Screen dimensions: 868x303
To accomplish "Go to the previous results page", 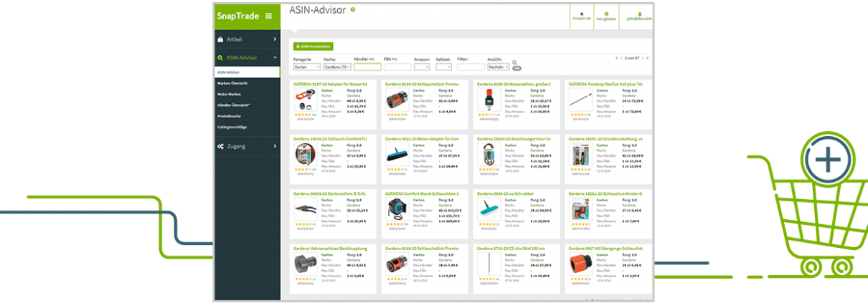I will [621, 57].
